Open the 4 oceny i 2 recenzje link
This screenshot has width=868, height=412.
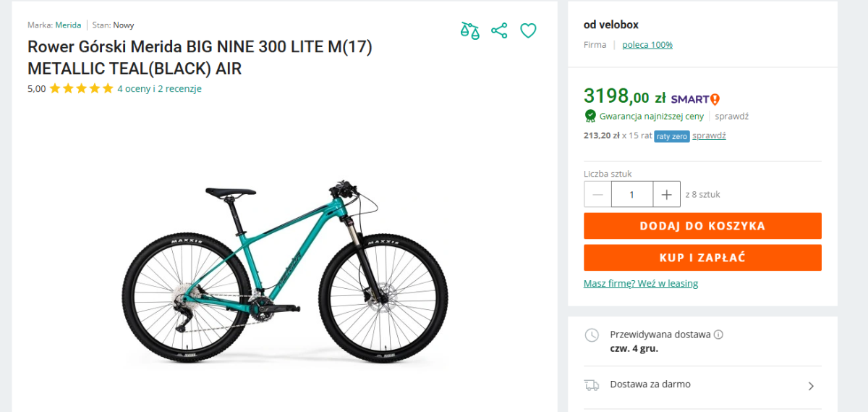159,89
